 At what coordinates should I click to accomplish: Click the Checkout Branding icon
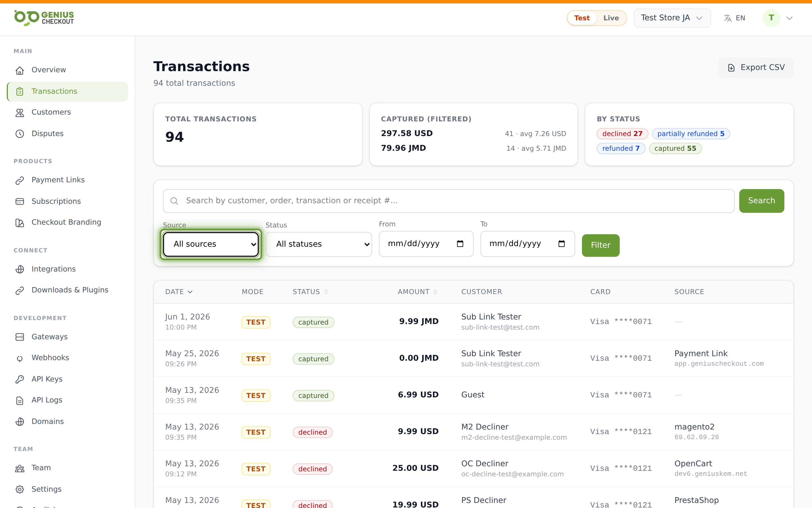[x=20, y=223]
